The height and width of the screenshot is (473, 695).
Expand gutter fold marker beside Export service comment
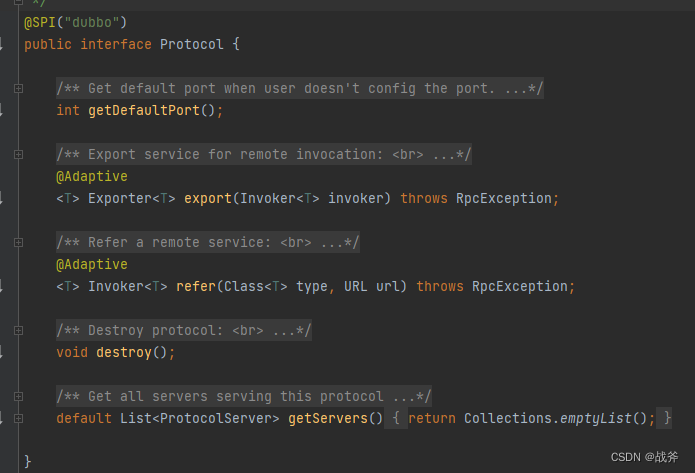[18, 154]
